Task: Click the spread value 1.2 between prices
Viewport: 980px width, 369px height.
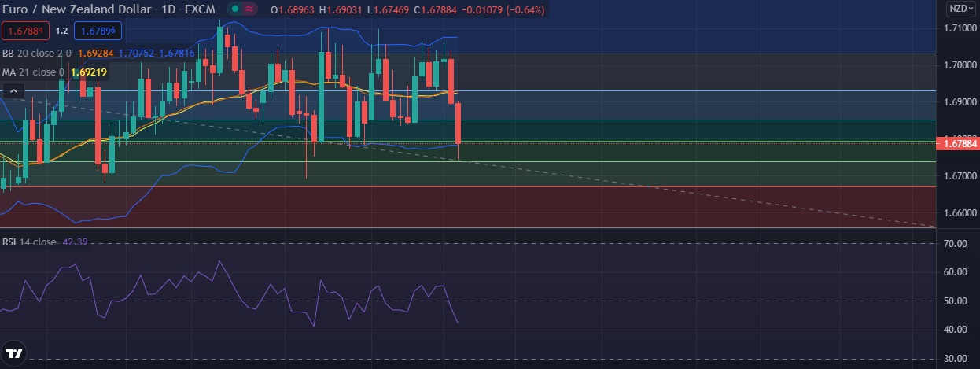Action: [61, 31]
